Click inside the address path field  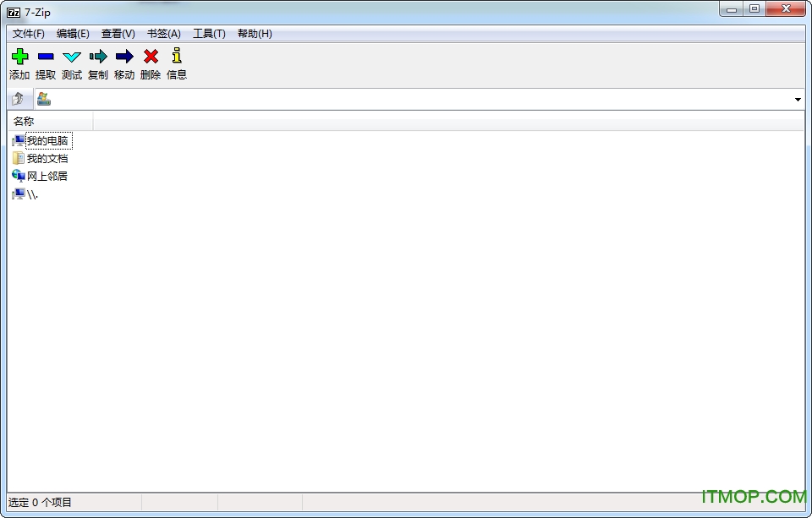414,100
